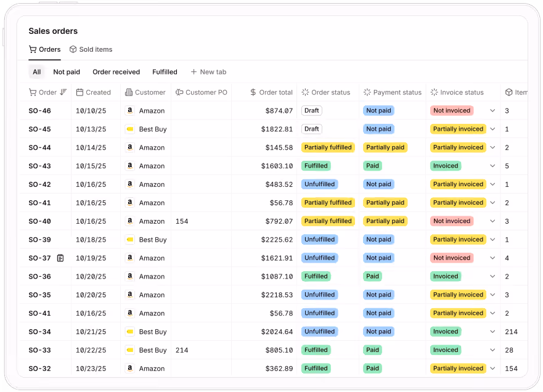Open order SO-43

[x=40, y=166]
